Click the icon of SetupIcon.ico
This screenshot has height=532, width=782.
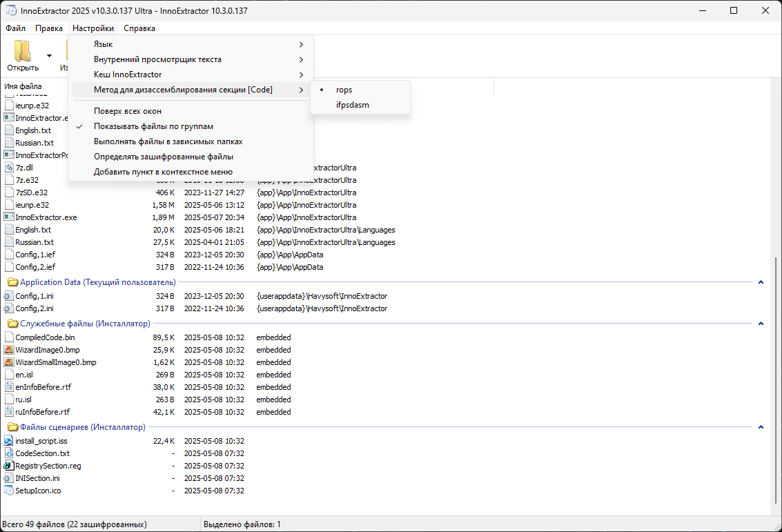9,491
